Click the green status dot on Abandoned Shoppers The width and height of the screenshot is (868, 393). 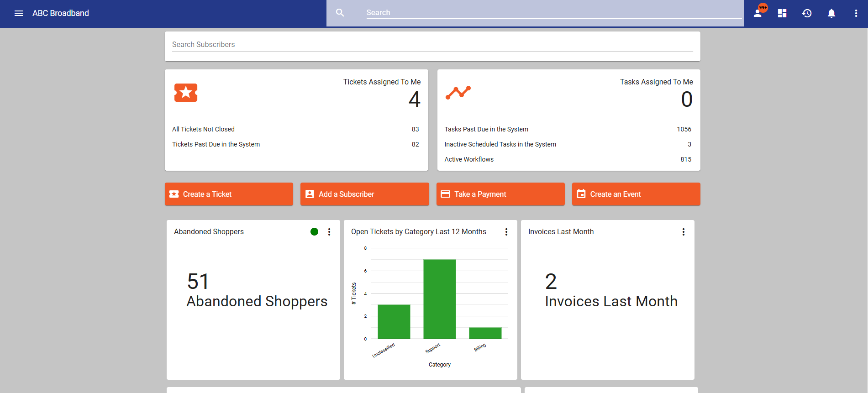[314, 232]
